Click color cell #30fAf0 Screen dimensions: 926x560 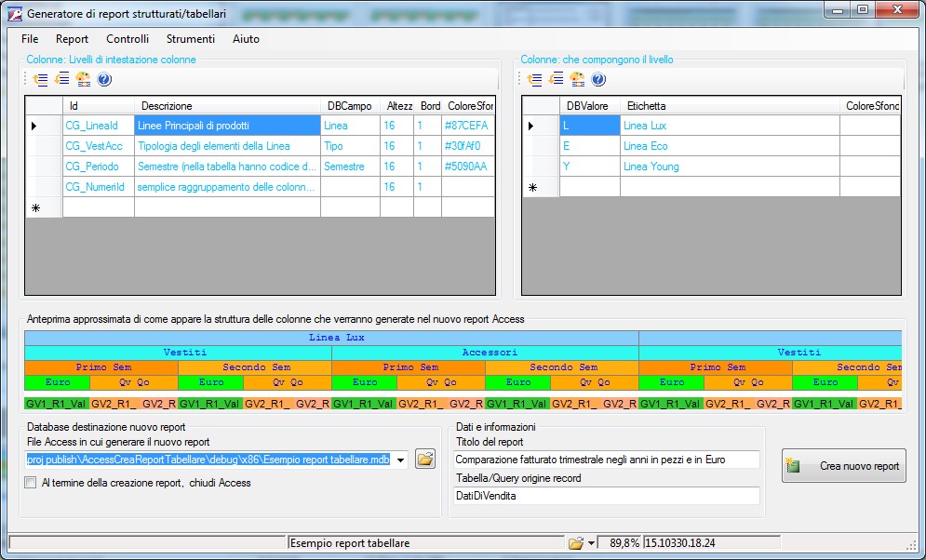tap(468, 146)
